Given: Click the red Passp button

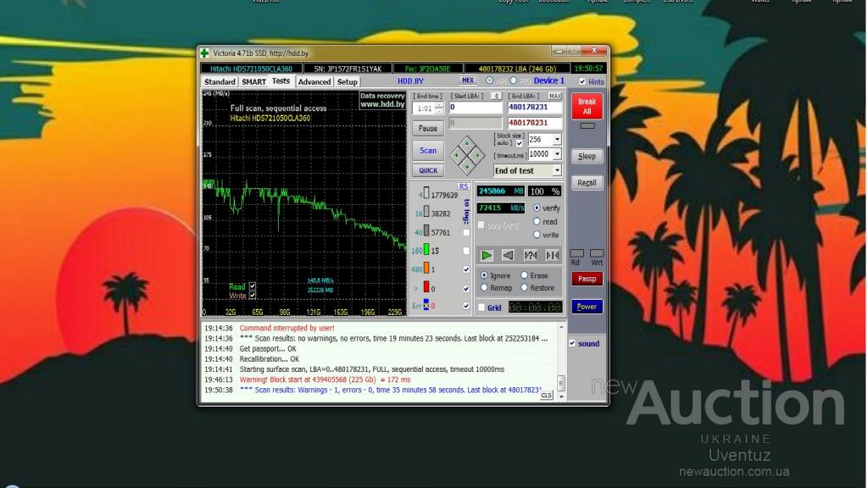Looking at the screenshot, I should (x=587, y=279).
